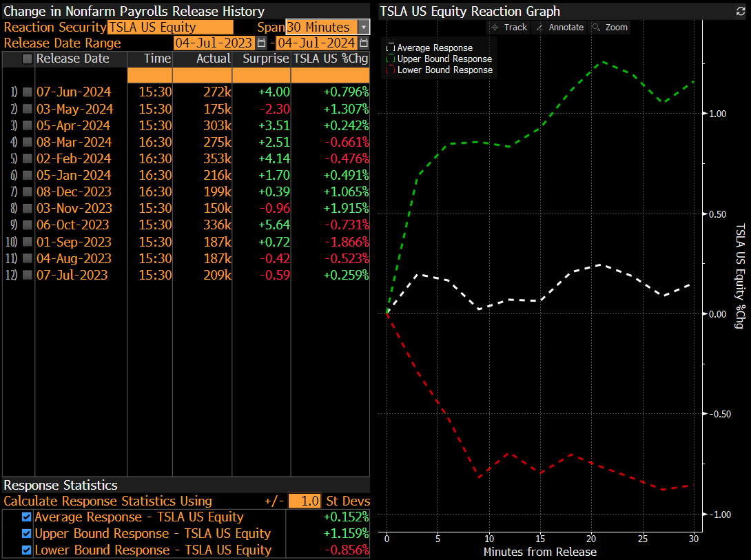Disable Lower Bound Response statistics checkbox
Viewport: 751px width, 560px height.
click(27, 550)
